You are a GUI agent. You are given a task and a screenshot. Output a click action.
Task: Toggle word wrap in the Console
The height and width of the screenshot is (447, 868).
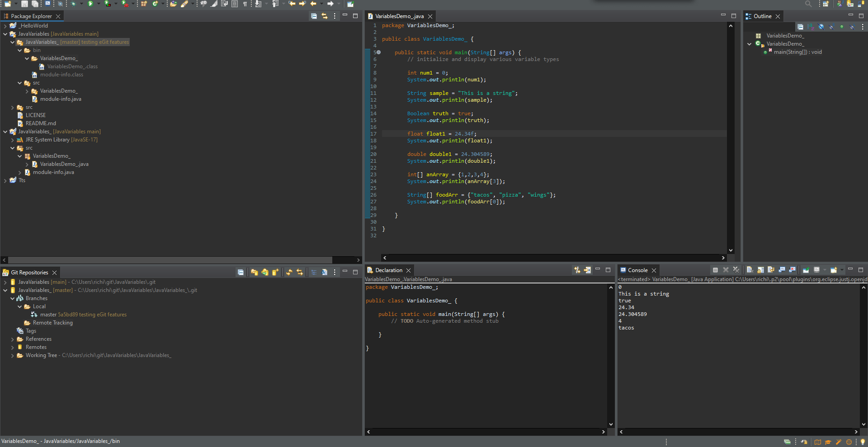[771, 270]
